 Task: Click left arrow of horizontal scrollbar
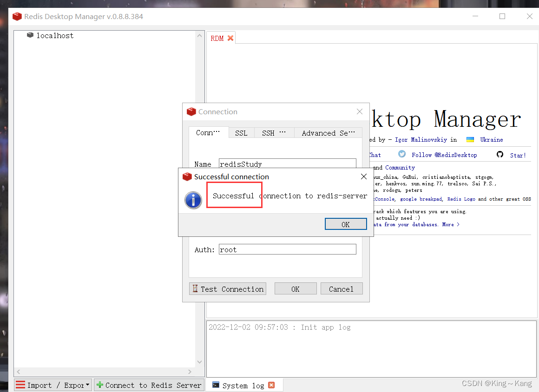(18, 372)
